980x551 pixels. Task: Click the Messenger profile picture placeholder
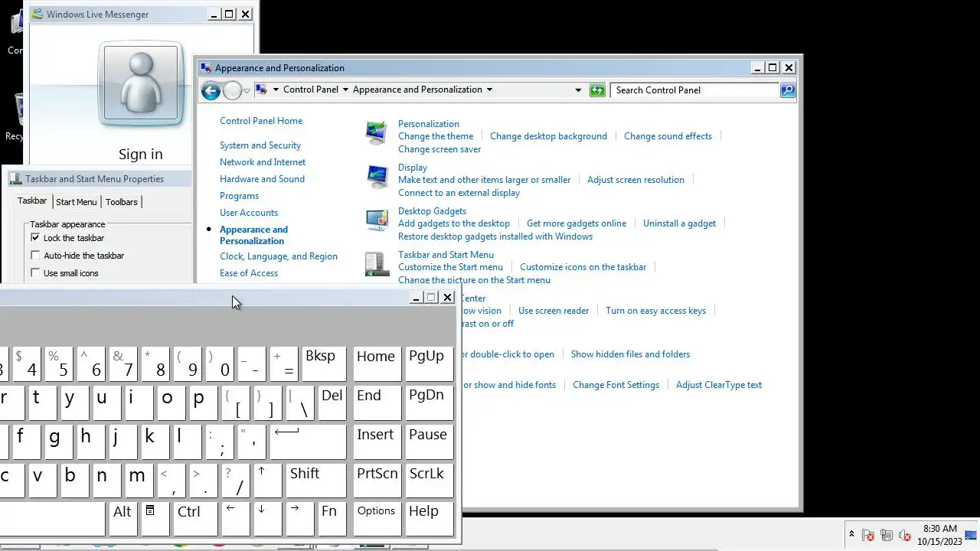pyautogui.click(x=140, y=84)
